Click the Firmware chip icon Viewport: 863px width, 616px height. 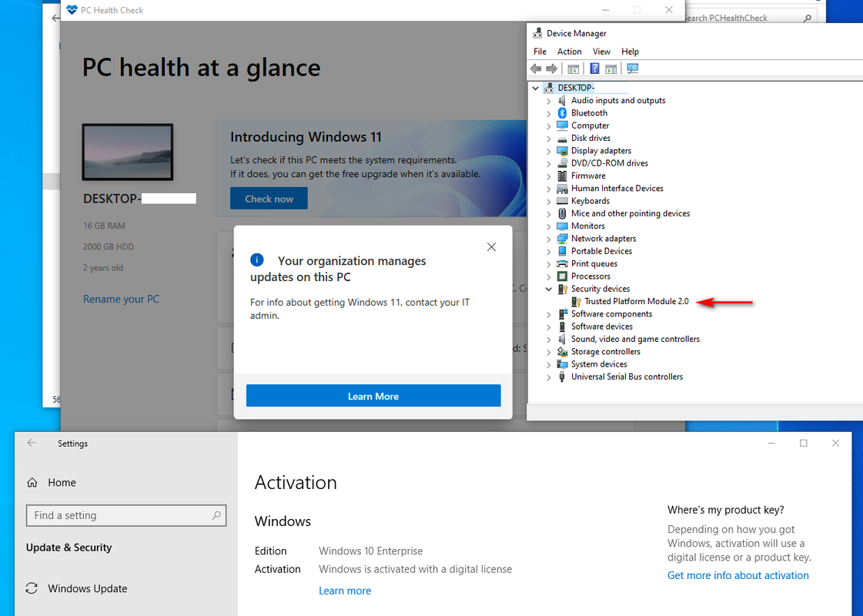[x=562, y=176]
